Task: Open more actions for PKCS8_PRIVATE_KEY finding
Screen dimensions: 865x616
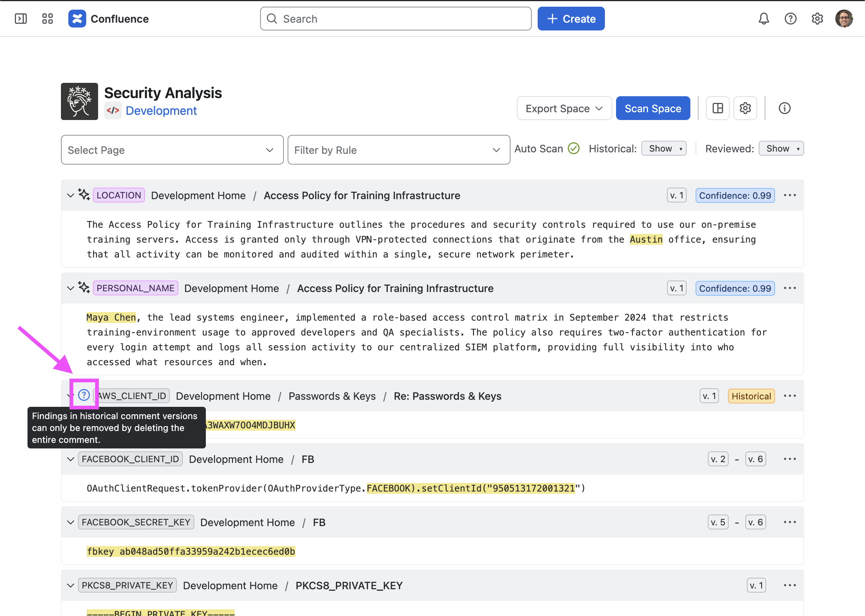Action: (x=790, y=585)
